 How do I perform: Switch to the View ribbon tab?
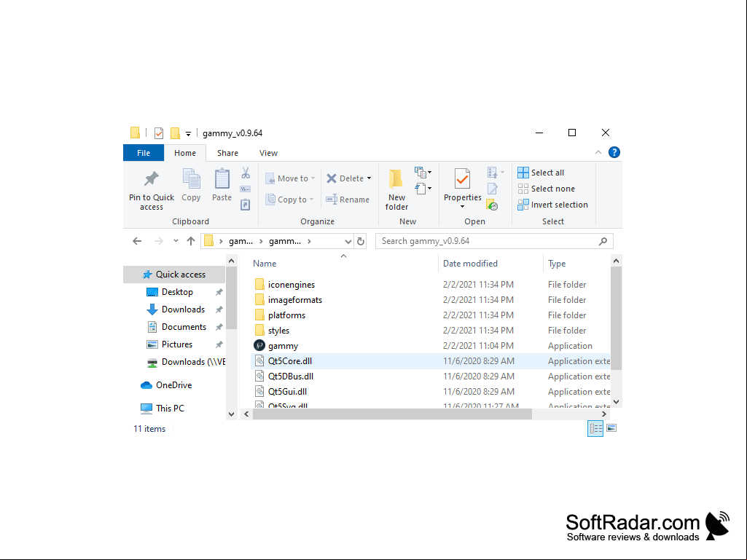point(268,153)
